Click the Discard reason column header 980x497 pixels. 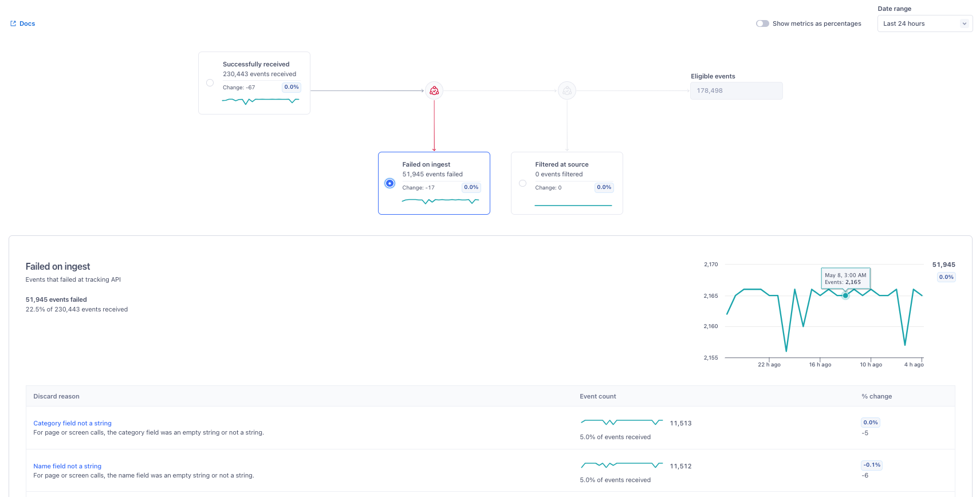click(x=56, y=396)
